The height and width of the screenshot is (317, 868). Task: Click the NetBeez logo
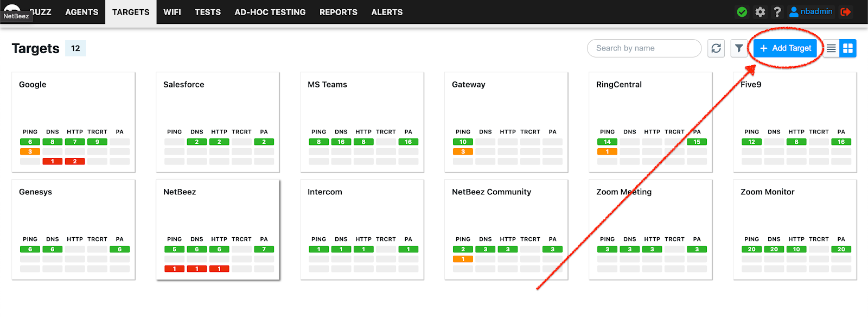coord(12,10)
